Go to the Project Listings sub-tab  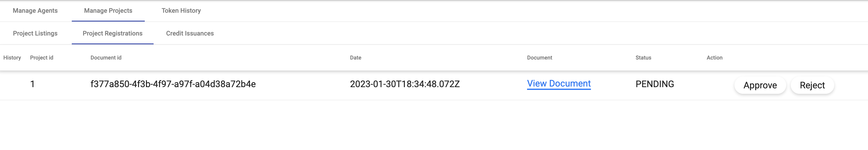tap(35, 33)
